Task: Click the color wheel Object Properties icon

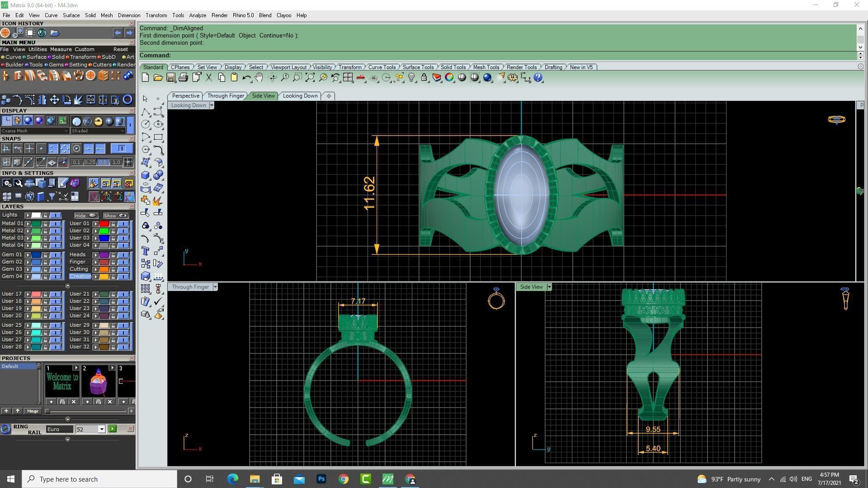Action: point(449,78)
